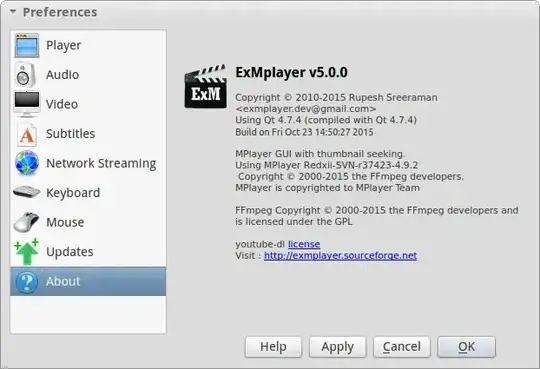Click 'MPlayer is copyrighted to MPlayer Team'
Screen dimensions: 540x369
click(x=328, y=188)
